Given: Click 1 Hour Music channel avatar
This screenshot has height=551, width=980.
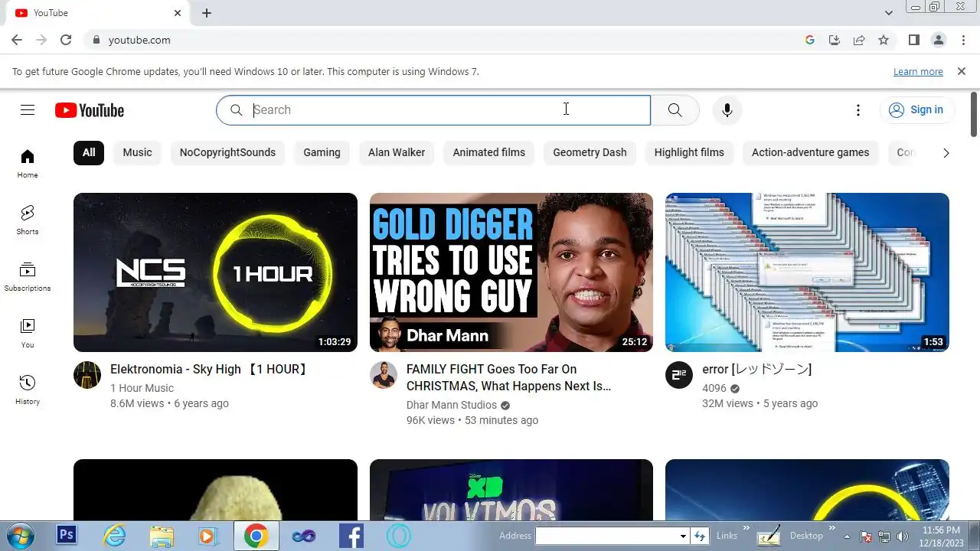Looking at the screenshot, I should [87, 375].
